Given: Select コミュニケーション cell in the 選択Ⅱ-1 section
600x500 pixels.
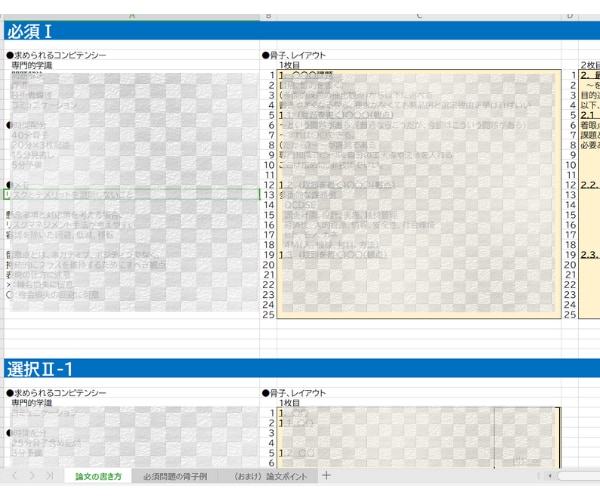Looking at the screenshot, I should [x=44, y=413].
